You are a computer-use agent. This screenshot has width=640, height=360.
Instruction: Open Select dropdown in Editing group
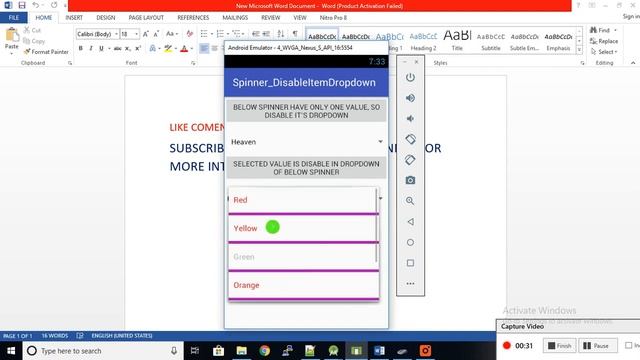click(x=604, y=52)
